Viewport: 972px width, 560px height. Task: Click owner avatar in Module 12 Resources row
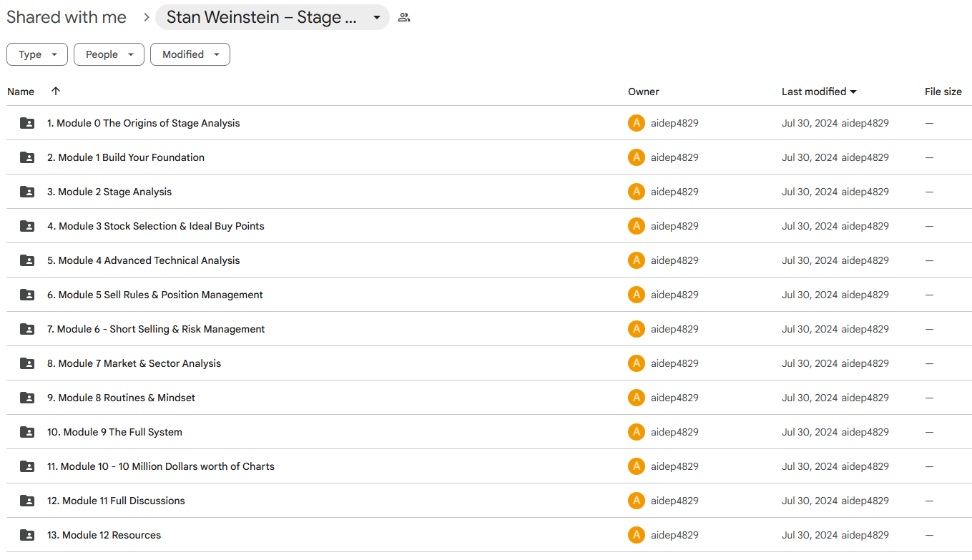[637, 535]
